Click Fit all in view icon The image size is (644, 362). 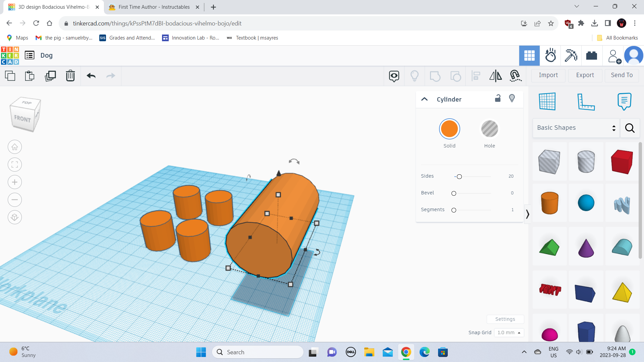pyautogui.click(x=15, y=165)
